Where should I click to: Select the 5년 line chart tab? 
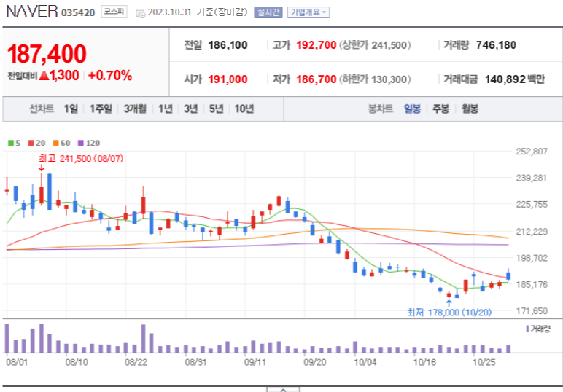click(x=216, y=109)
